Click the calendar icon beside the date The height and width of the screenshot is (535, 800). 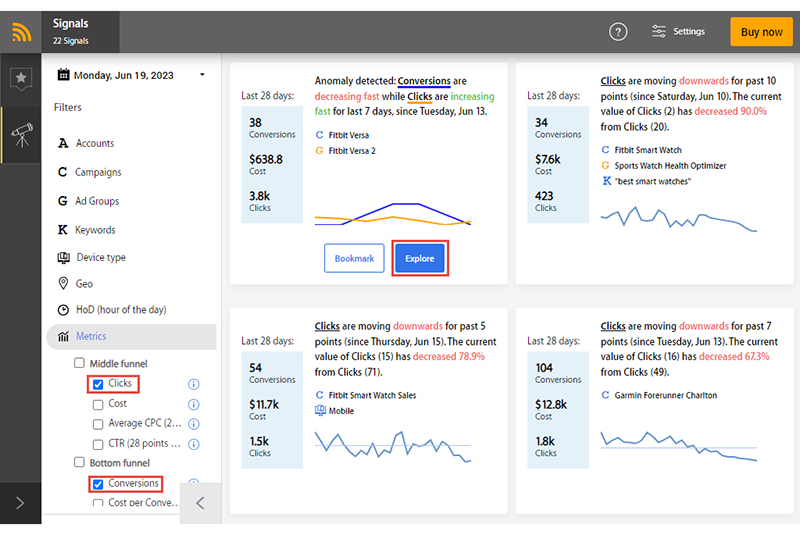tap(63, 75)
